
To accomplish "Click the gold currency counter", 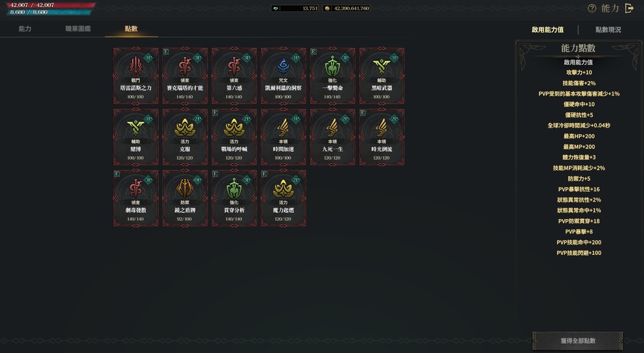I will tap(346, 8).
